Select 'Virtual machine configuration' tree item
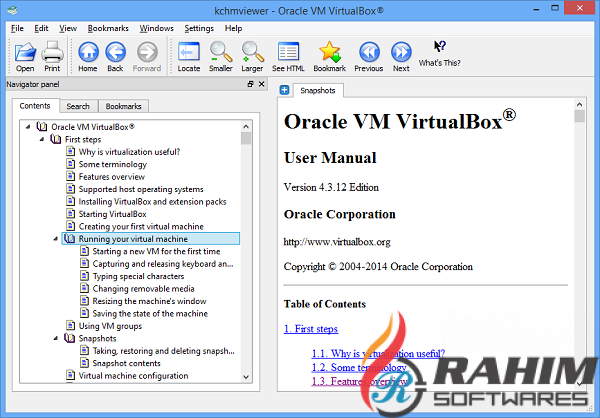Viewport: 600px width, 418px height. coord(133,376)
